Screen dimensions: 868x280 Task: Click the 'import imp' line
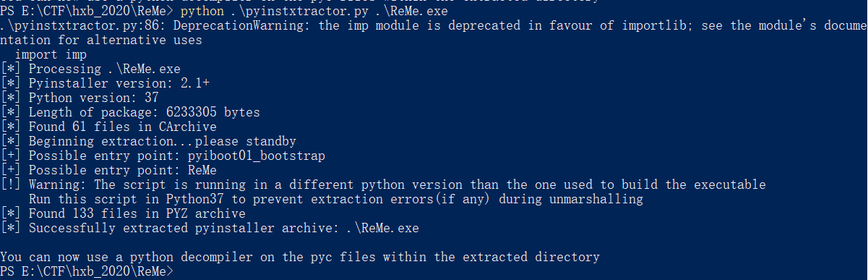coord(51,54)
